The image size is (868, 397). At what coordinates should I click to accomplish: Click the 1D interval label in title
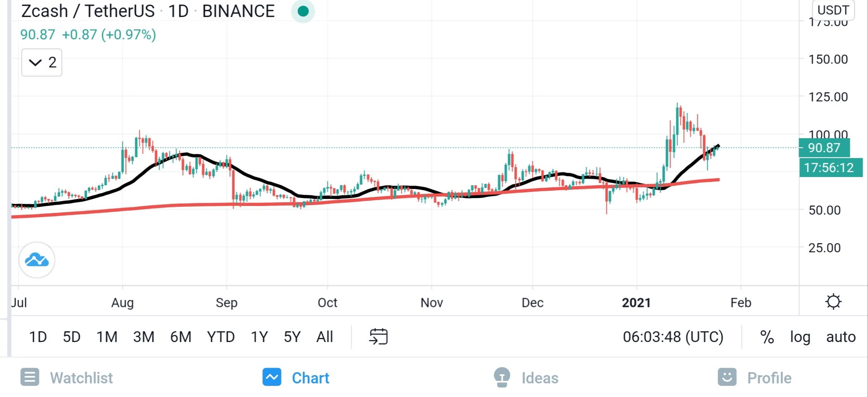point(178,11)
